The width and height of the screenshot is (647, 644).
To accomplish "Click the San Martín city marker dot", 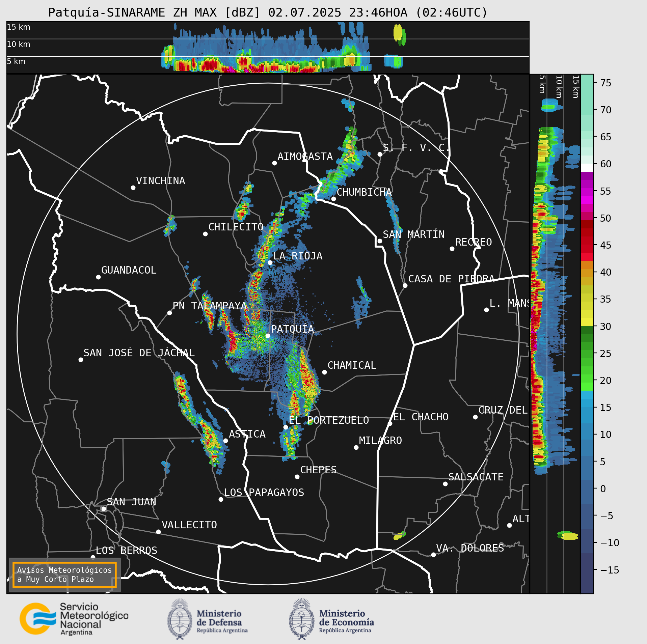I will coord(380,241).
